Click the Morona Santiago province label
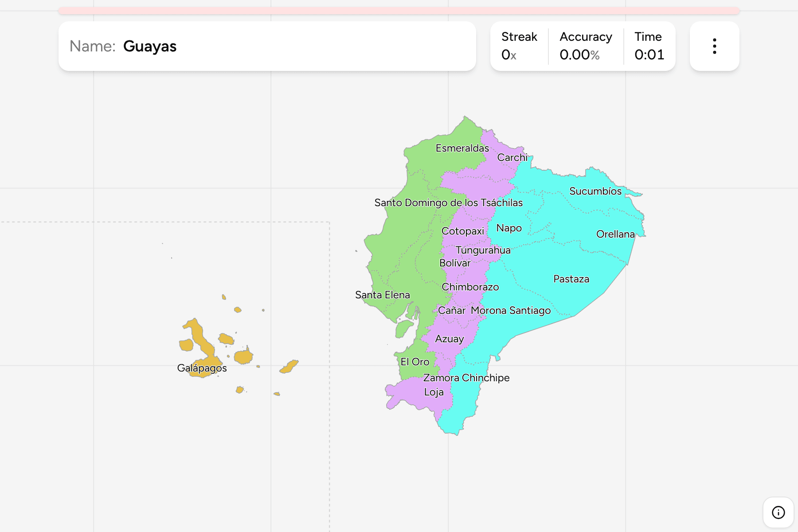This screenshot has height=532, width=798. pos(511,310)
